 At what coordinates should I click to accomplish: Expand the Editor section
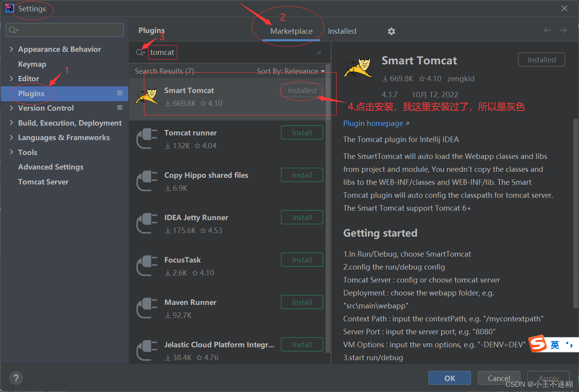tap(11, 78)
